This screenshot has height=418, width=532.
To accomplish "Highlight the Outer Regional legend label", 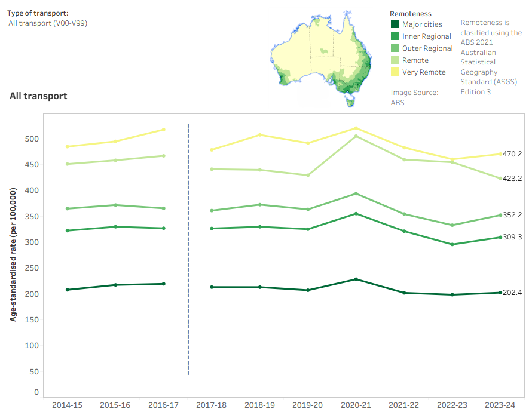I will (427, 48).
